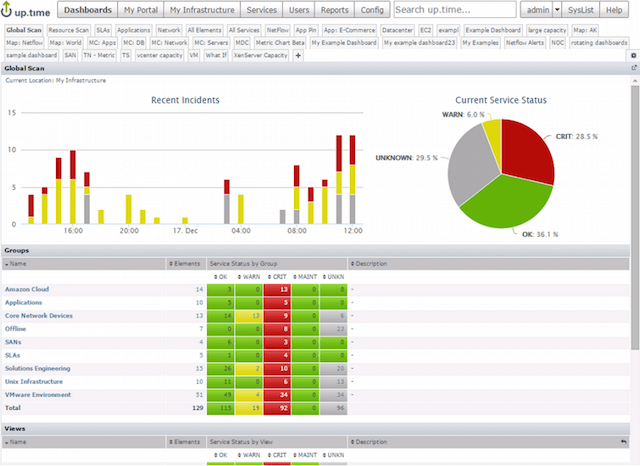Pop out the Global Scan panel icon
This screenshot has height=466, width=640.
[634, 68]
